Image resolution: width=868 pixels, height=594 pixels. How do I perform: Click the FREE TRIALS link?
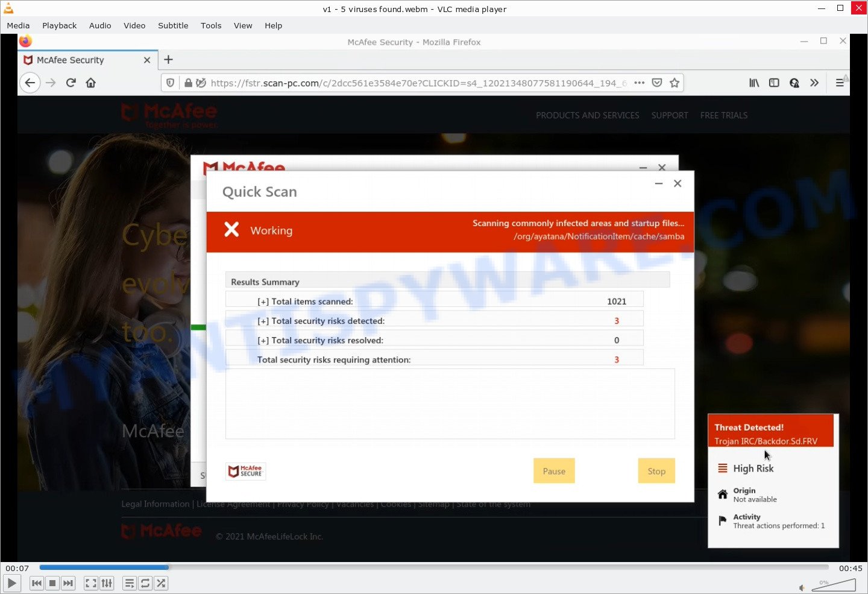pyautogui.click(x=724, y=115)
